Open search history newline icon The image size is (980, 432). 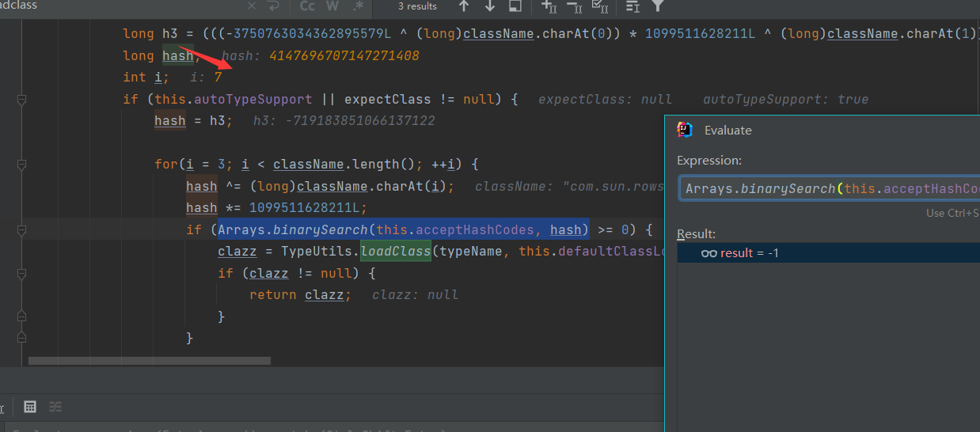pos(274,6)
